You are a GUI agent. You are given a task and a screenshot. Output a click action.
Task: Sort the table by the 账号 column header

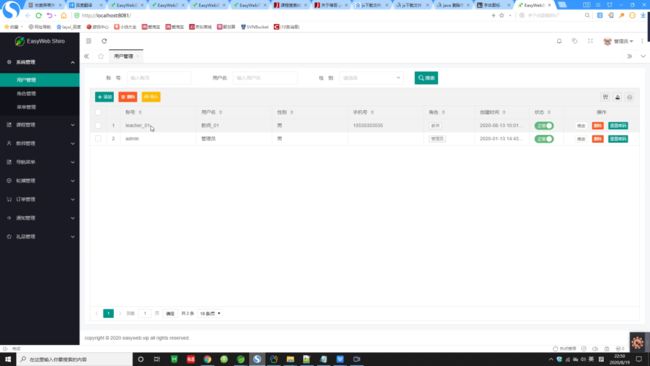pos(133,112)
